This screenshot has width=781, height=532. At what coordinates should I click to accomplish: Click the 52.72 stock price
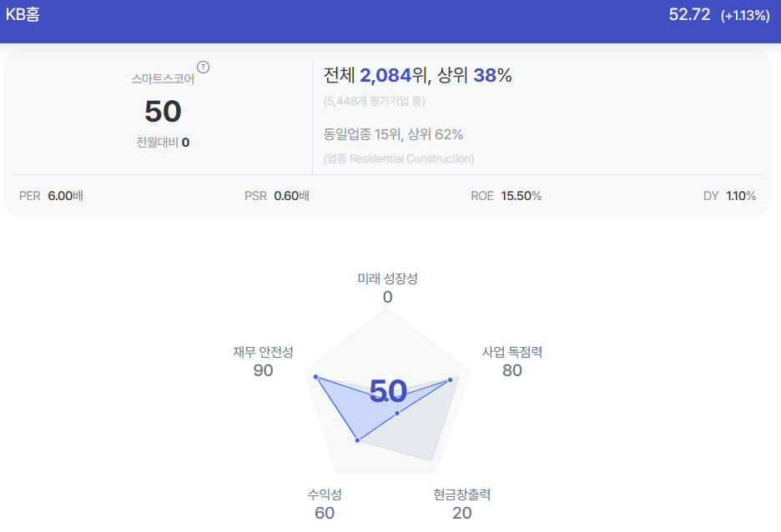tap(689, 14)
